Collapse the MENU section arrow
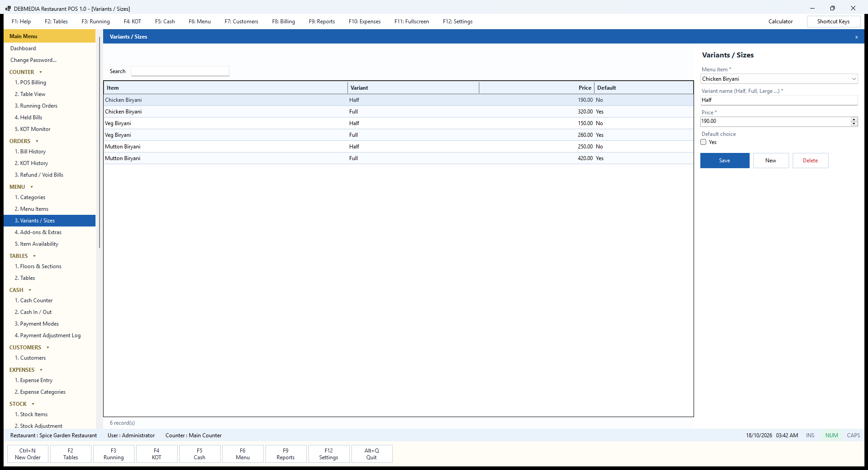This screenshot has width=868, height=470. tap(32, 187)
